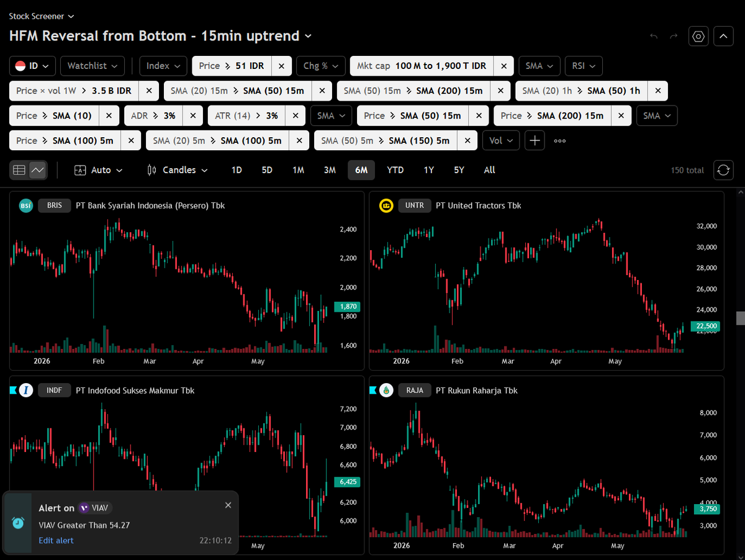This screenshot has width=745, height=560.
Task: Collapse the filter panel with up chevron
Action: click(x=724, y=36)
